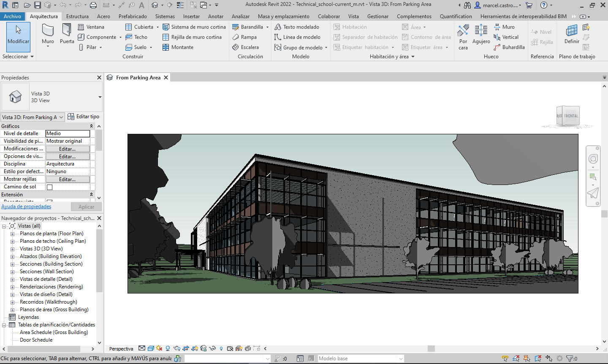Click the selection filter funnel icon in status bar
The width and height of the screenshot is (608, 364).
point(570,359)
